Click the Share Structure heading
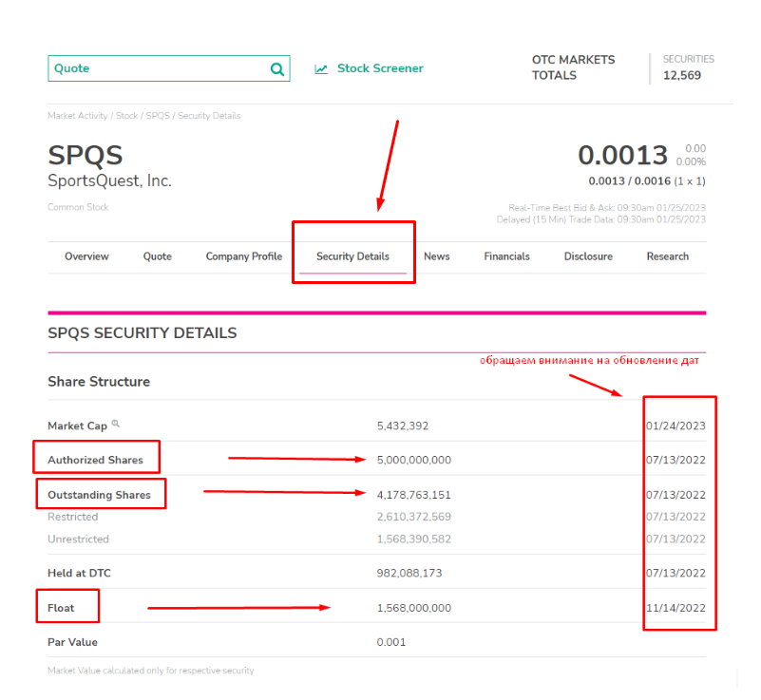This screenshot has width=761, height=700. click(99, 382)
